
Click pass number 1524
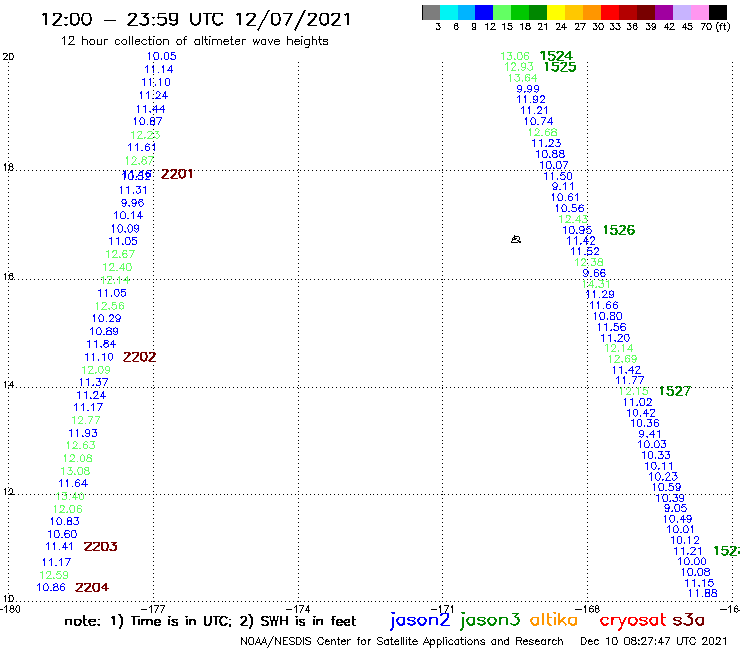556,56
